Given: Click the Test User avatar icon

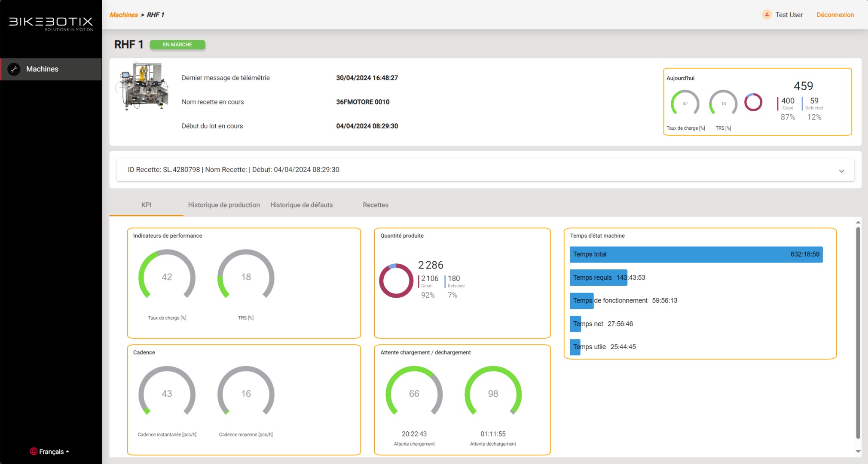Looking at the screenshot, I should (767, 15).
